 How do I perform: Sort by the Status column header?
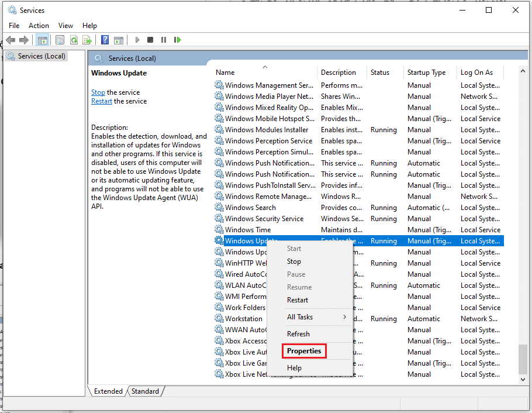tap(385, 73)
